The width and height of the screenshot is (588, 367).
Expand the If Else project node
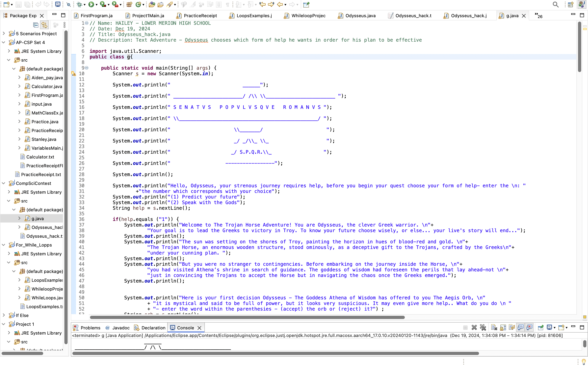(4, 315)
